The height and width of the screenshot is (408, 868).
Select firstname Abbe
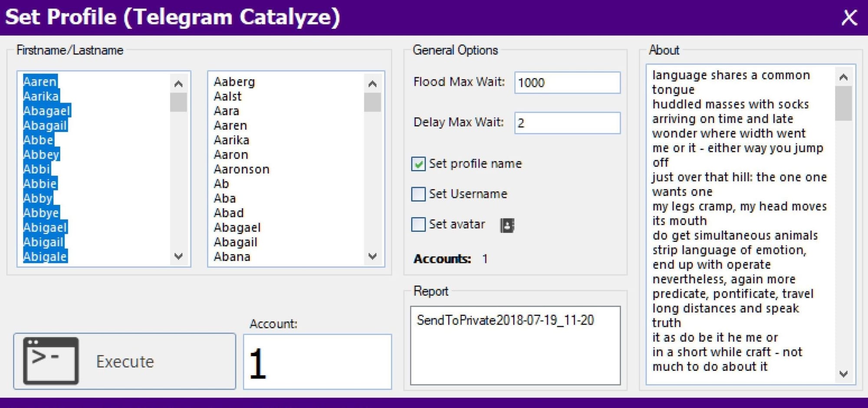click(38, 140)
